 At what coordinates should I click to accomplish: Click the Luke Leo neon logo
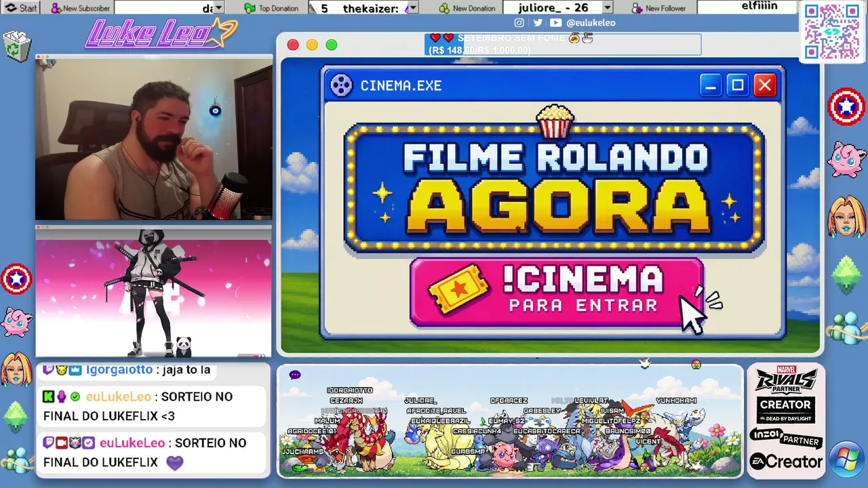tap(161, 33)
